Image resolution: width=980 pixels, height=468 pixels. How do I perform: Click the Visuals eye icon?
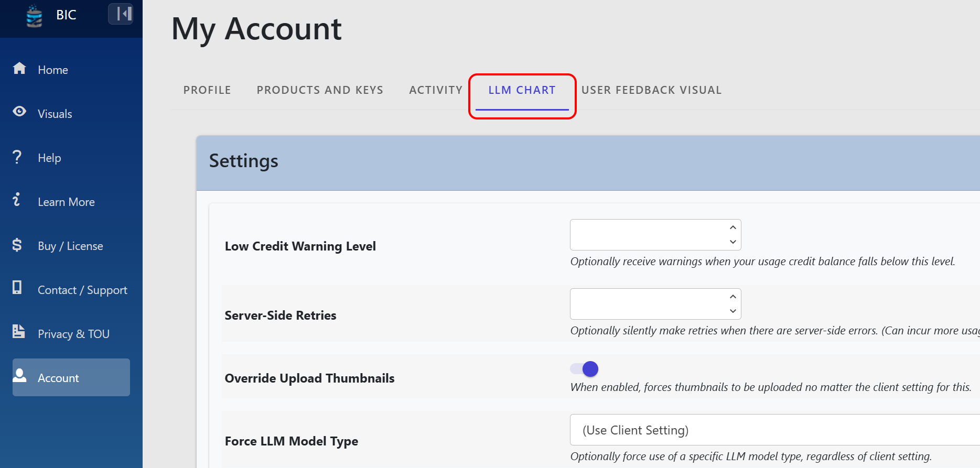point(19,111)
